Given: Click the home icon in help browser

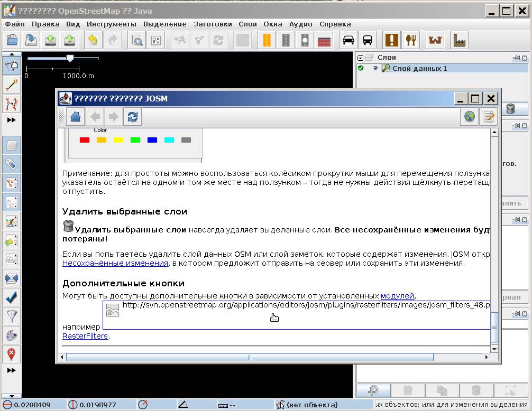Looking at the screenshot, I should [76, 117].
